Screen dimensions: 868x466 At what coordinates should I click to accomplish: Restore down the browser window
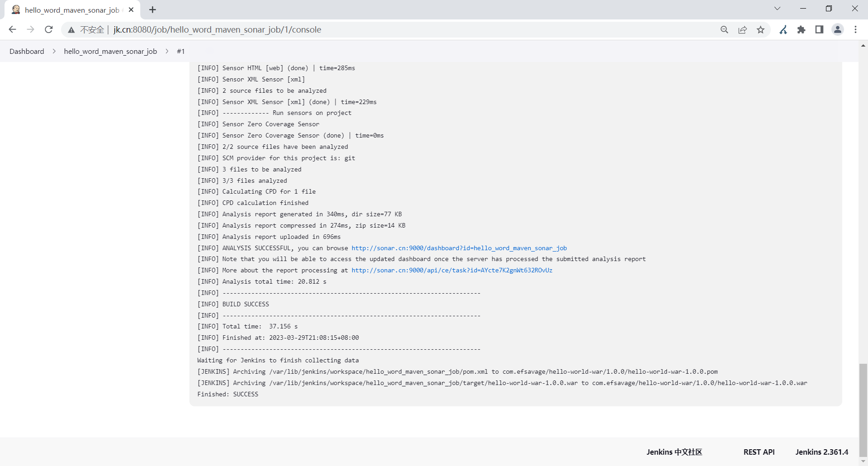click(x=829, y=9)
